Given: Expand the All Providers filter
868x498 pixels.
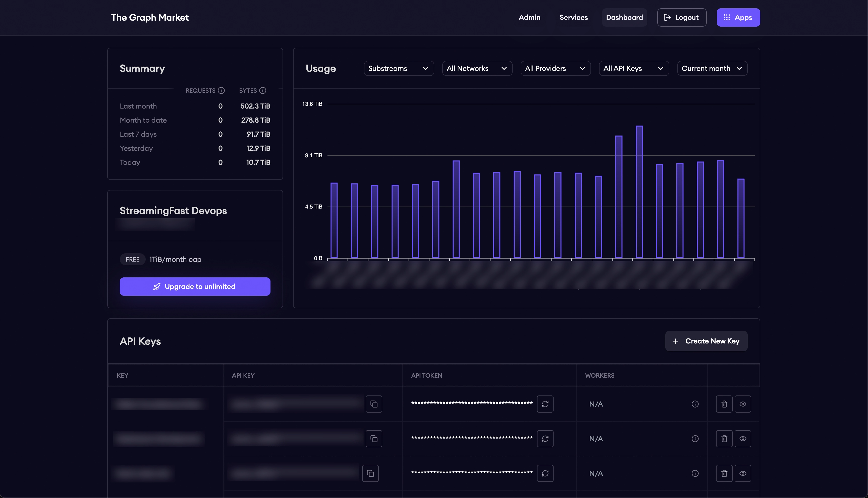Looking at the screenshot, I should [555, 68].
